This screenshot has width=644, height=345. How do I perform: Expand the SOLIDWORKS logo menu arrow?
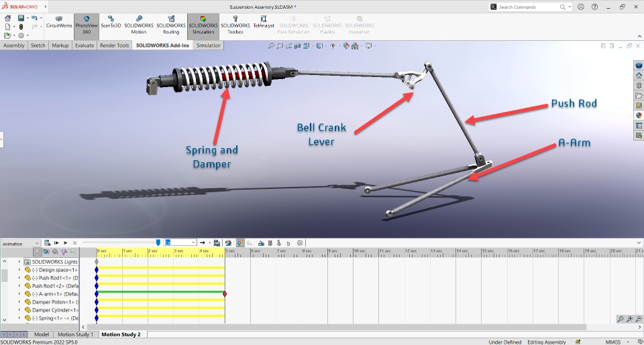[45, 7]
